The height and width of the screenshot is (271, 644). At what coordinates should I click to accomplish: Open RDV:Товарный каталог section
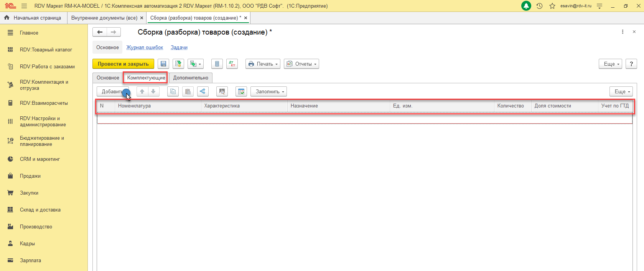[x=46, y=50]
